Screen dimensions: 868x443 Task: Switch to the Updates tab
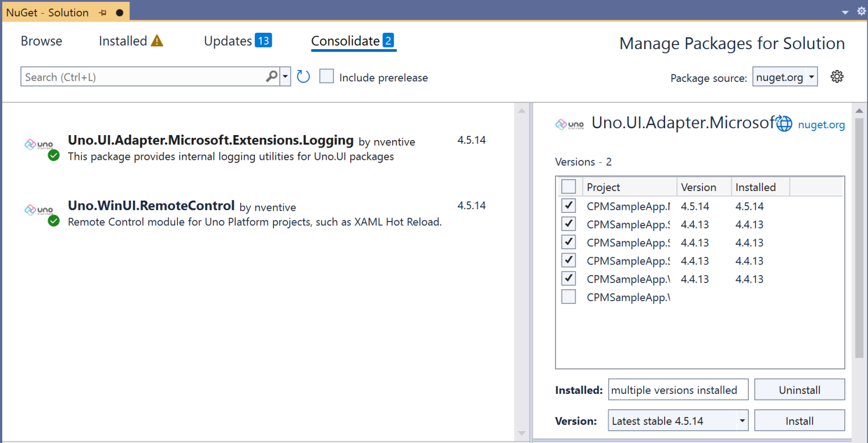pyautogui.click(x=228, y=40)
